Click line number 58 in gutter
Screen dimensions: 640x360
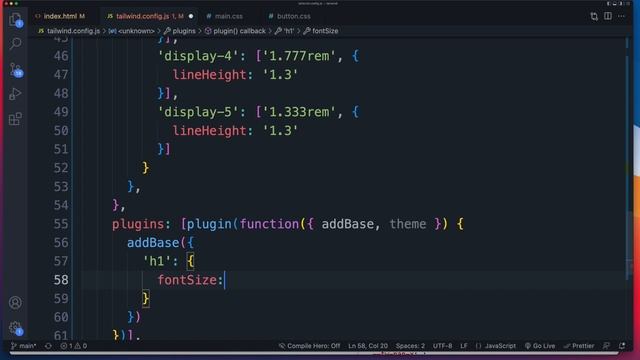pos(61,280)
